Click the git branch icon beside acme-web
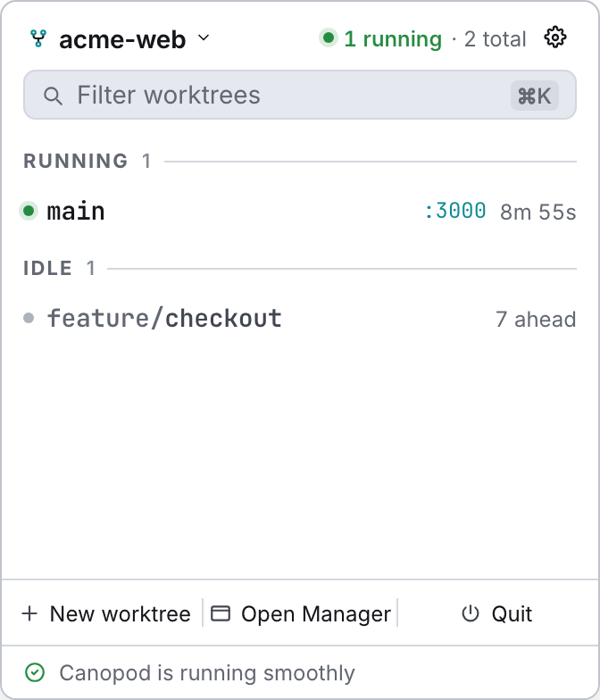 pos(37,38)
